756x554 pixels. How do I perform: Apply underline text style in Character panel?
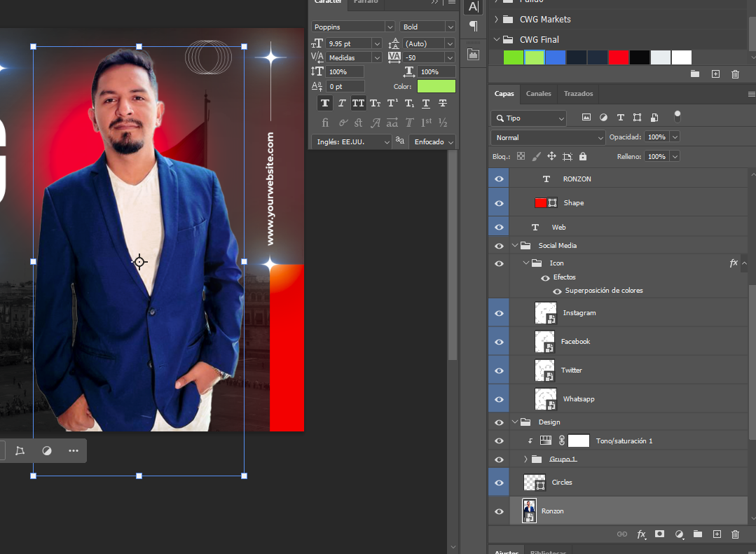[426, 104]
